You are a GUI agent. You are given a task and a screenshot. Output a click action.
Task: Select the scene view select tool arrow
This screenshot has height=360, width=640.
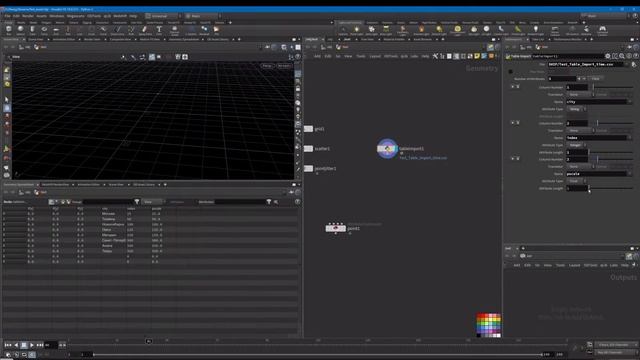[x=7, y=100]
